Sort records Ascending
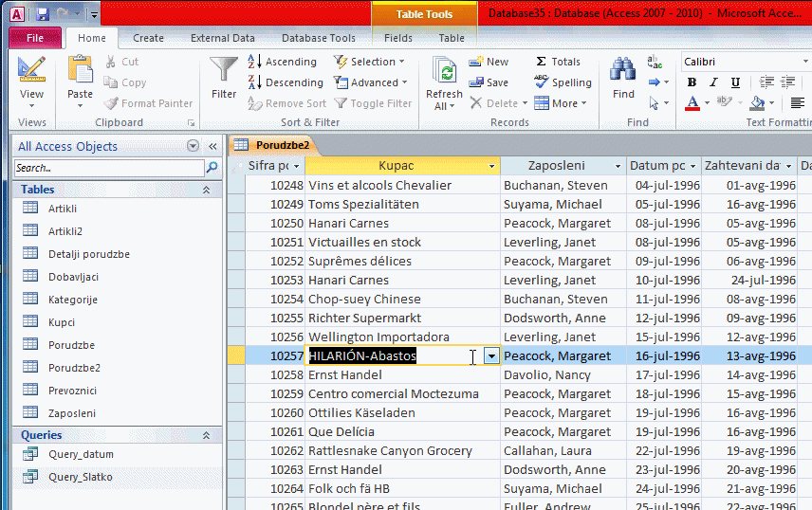Image resolution: width=812 pixels, height=510 pixels. click(283, 62)
